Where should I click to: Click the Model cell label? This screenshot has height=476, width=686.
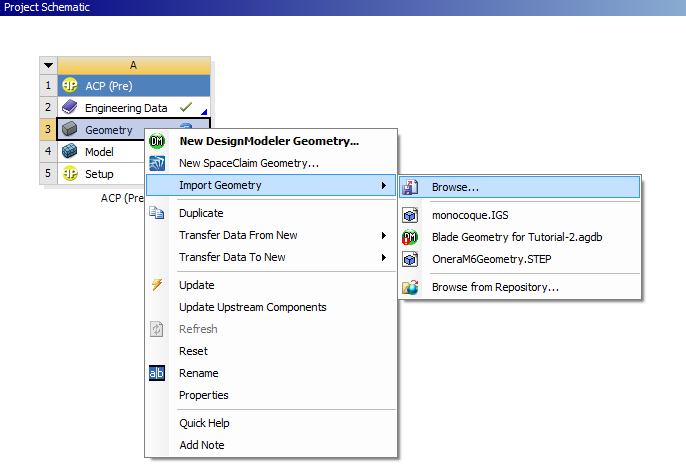click(x=99, y=152)
